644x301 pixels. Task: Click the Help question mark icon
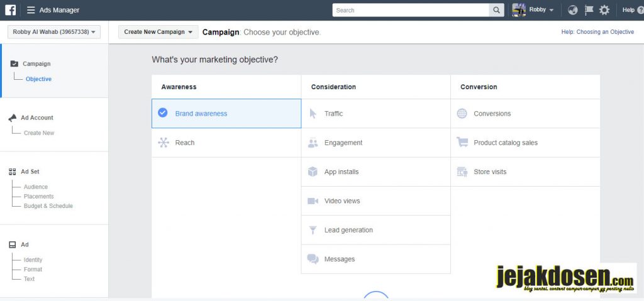(x=640, y=10)
